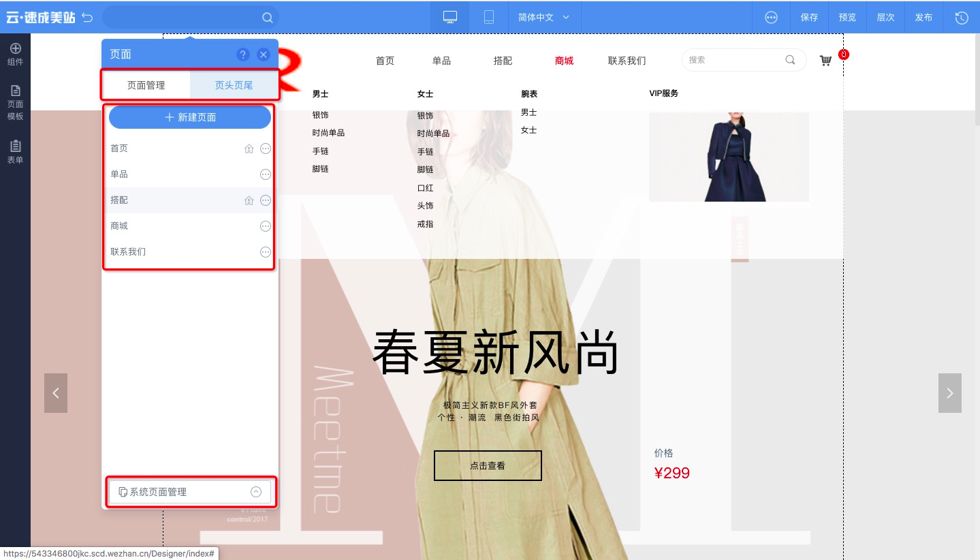Viewport: 980px width, 560px height.
Task: Switch to desktop view icon
Action: [449, 17]
